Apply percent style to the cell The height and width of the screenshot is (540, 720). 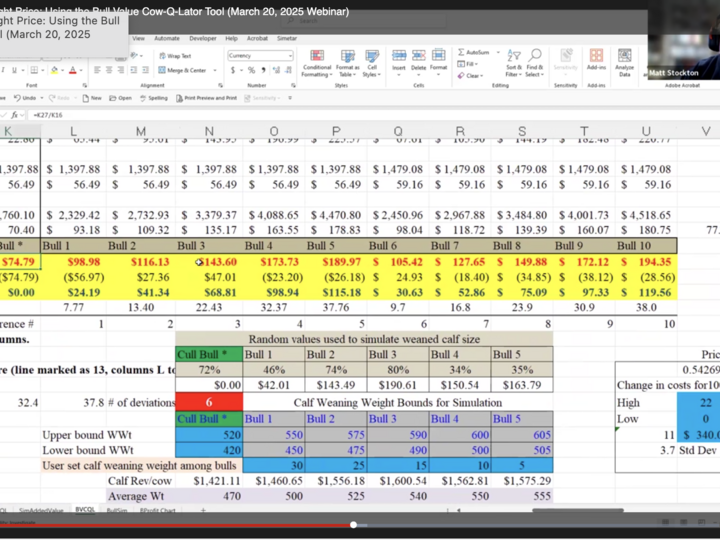click(251, 70)
